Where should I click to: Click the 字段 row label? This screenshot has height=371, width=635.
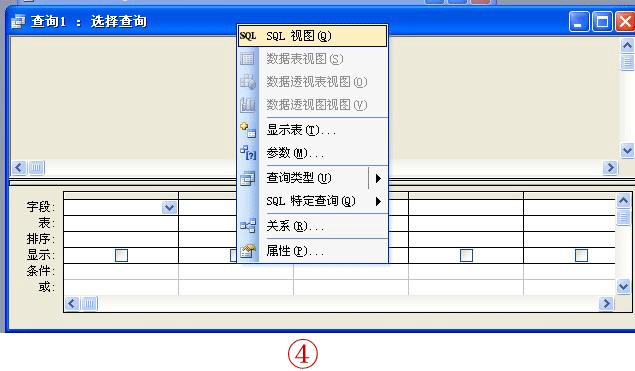[x=41, y=207]
